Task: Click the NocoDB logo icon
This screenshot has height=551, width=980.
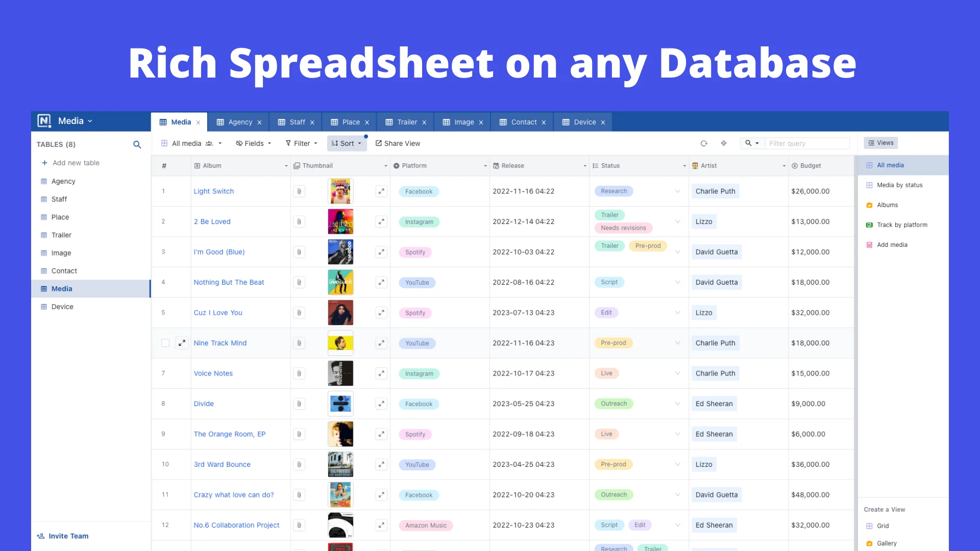Action: coord(44,121)
